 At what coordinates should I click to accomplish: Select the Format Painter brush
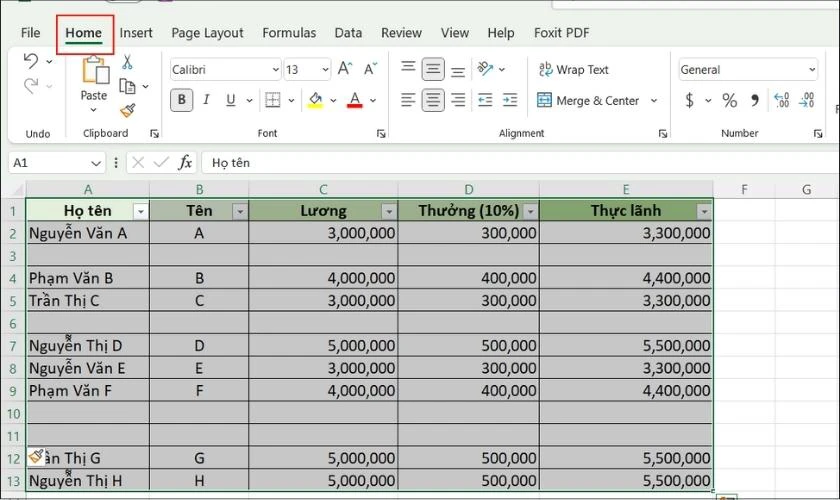128,110
